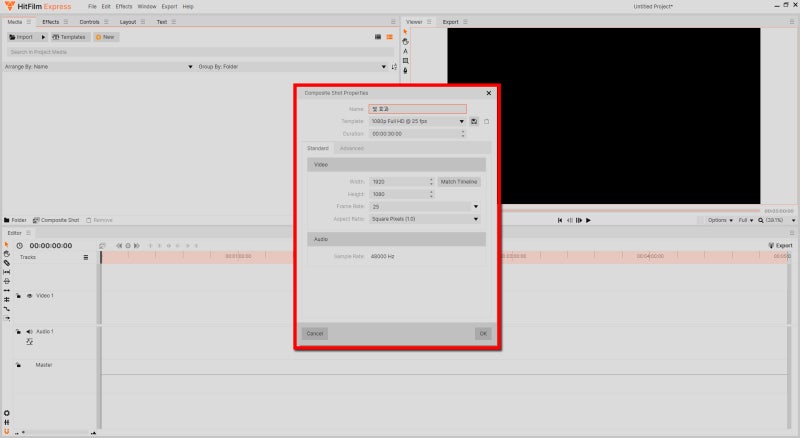Toggle visibility of the Video 1 track
The height and width of the screenshot is (438, 800).
pyautogui.click(x=30, y=296)
